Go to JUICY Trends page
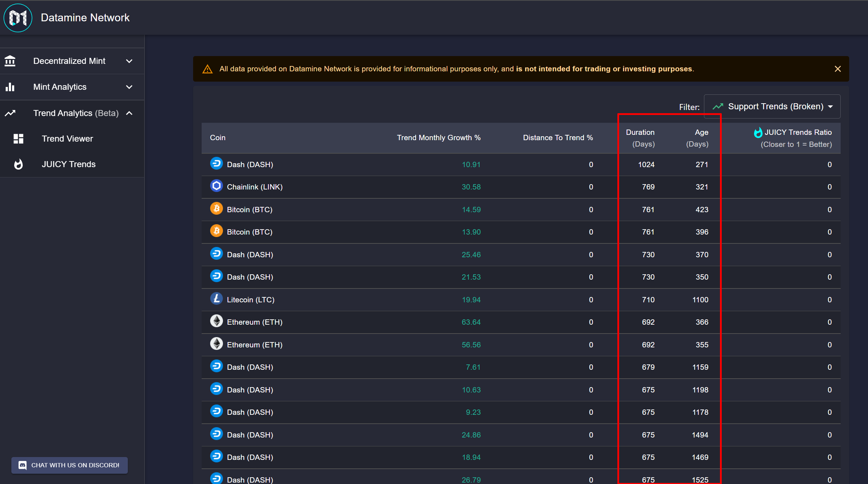Screen dimensions: 868x484 pos(72,164)
